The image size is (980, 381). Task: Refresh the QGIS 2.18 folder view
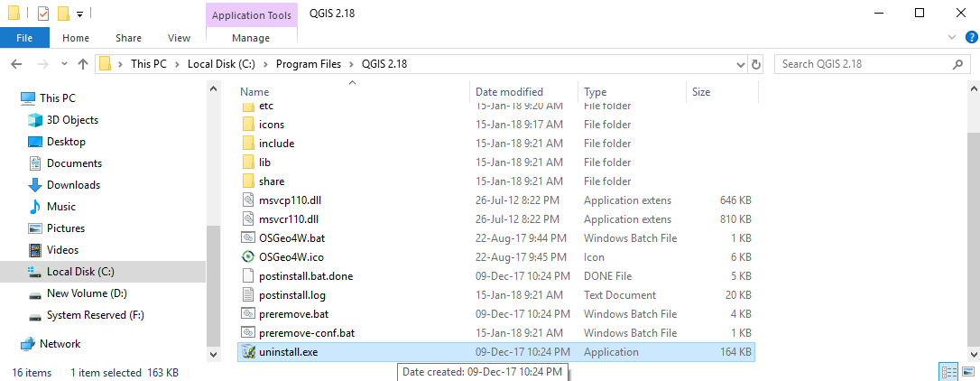756,64
